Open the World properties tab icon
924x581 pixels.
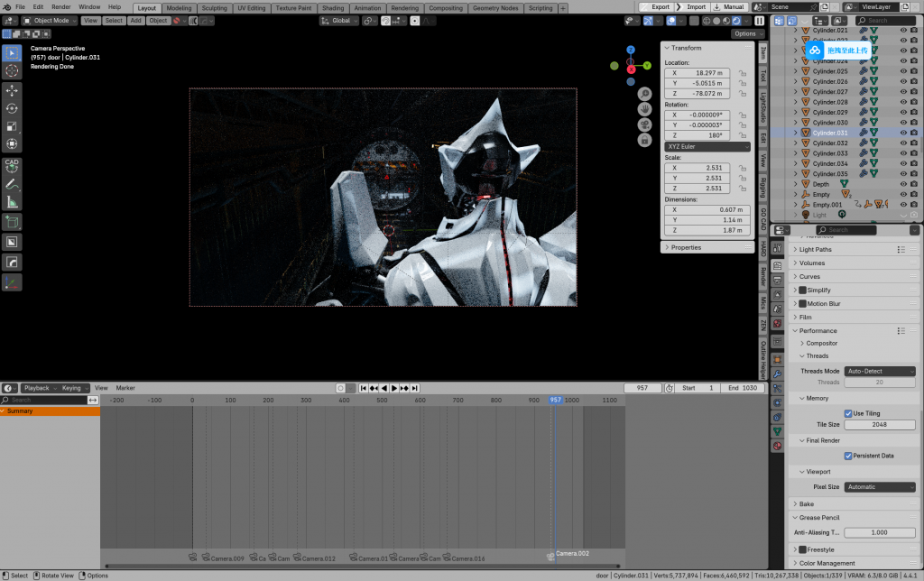click(777, 324)
